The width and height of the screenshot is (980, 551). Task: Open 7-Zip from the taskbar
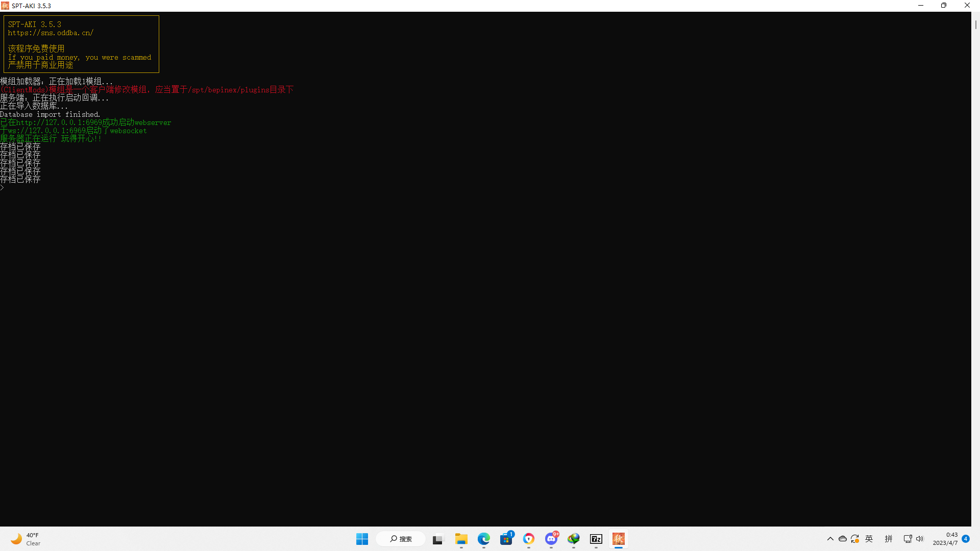click(x=596, y=539)
